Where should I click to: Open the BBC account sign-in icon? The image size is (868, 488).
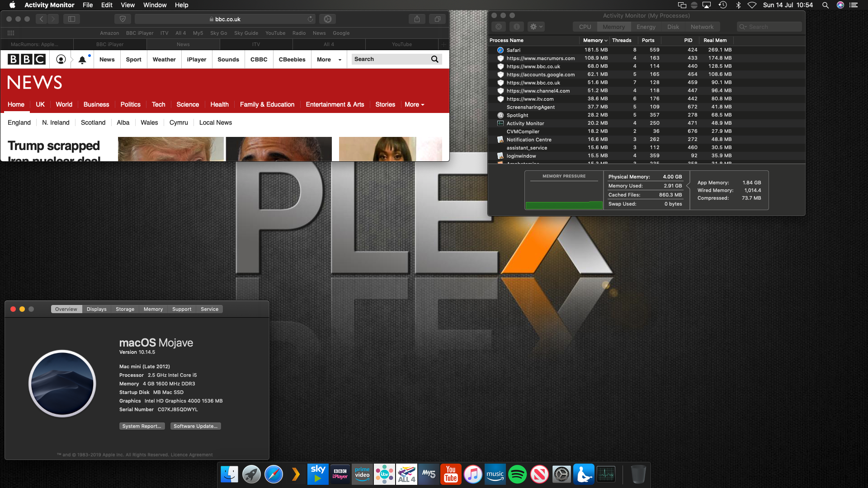tap(61, 60)
